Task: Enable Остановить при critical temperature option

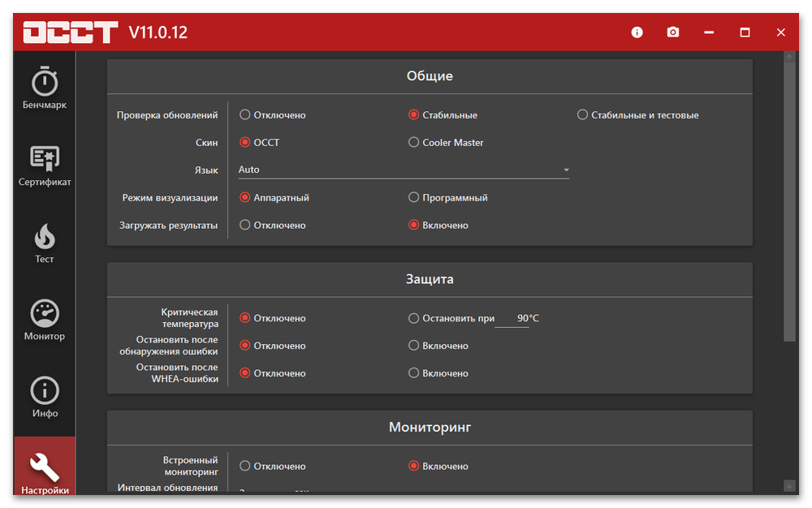Action: [x=414, y=319]
